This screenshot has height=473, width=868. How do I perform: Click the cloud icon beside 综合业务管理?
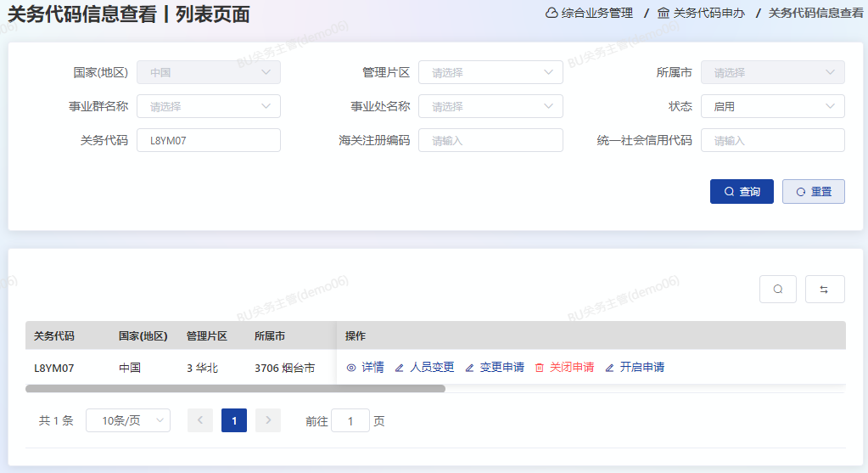pos(552,13)
